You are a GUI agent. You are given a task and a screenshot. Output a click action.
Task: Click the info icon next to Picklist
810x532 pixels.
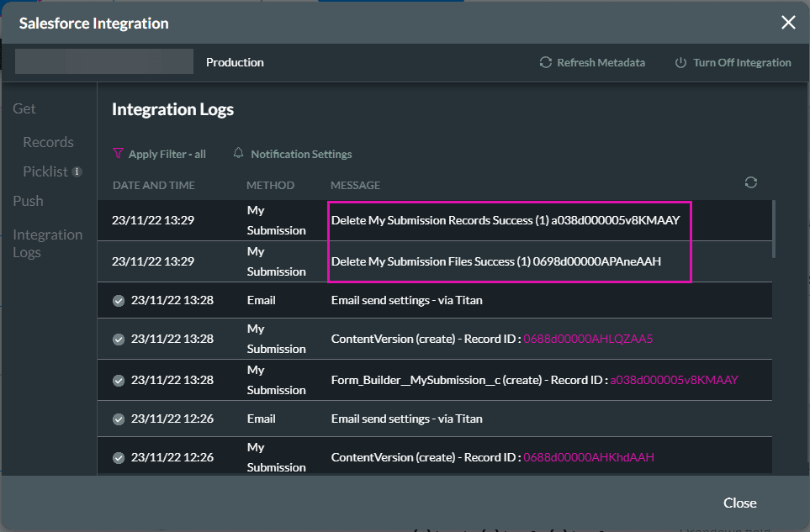point(77,171)
